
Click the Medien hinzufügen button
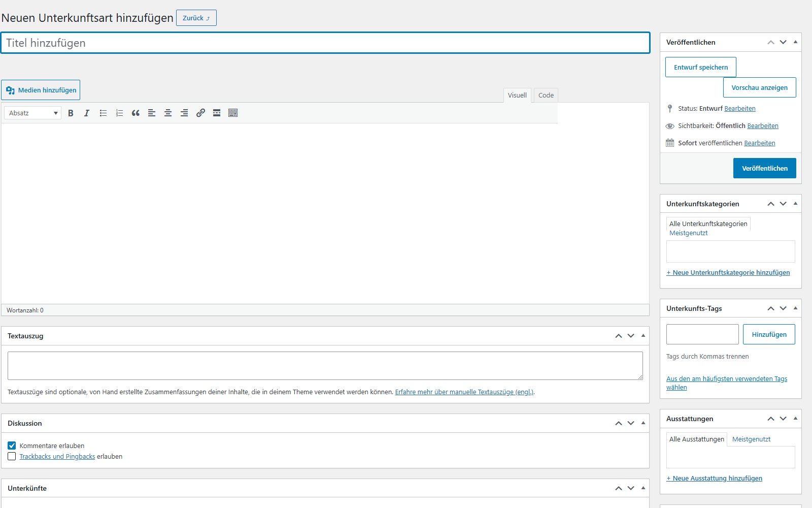point(41,90)
